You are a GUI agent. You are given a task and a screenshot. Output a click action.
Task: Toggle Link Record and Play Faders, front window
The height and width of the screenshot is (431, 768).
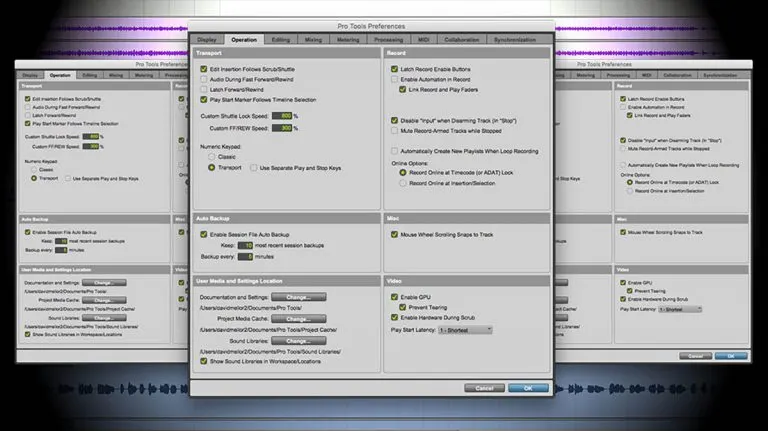[403, 90]
